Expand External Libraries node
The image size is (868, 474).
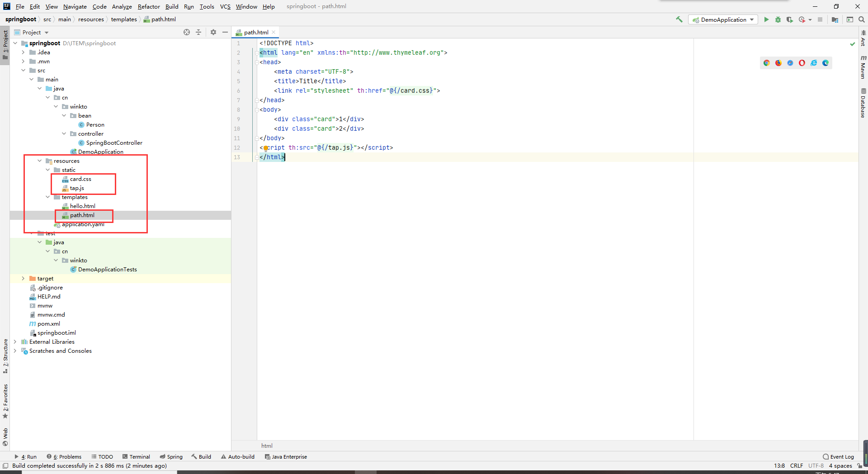[x=15, y=342]
